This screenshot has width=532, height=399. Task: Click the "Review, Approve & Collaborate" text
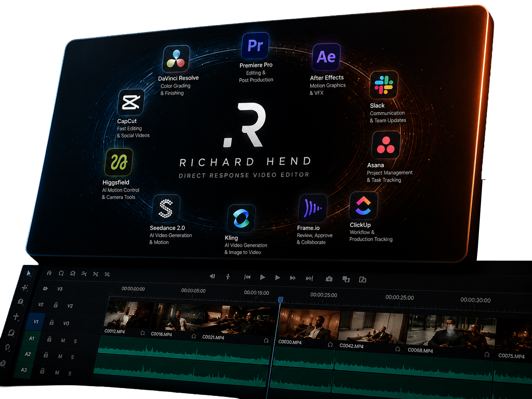pyautogui.click(x=314, y=239)
